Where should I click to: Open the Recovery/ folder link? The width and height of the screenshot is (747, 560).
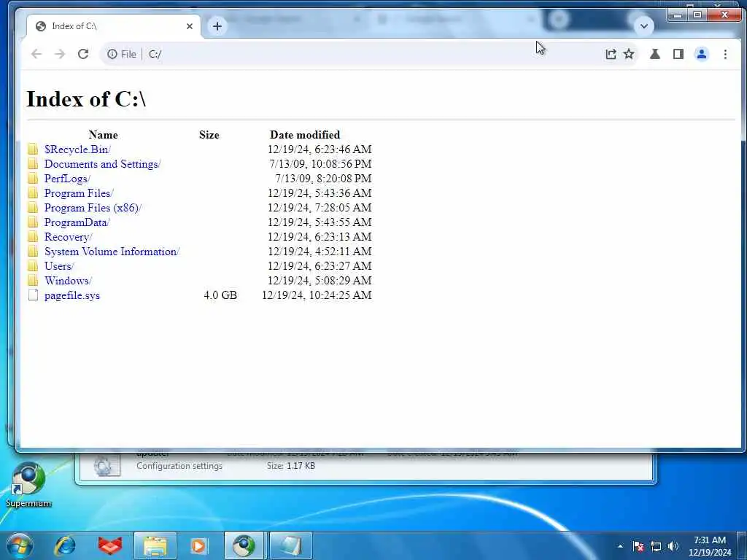[68, 237]
